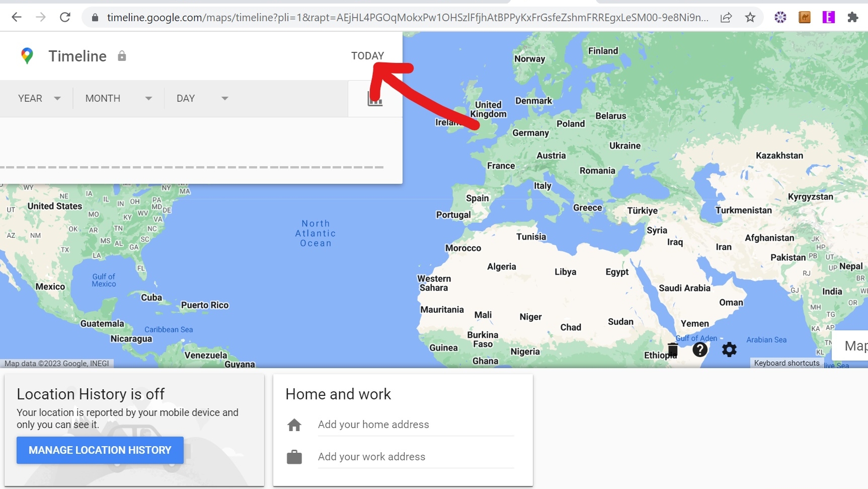Open the DAY dropdown
The image size is (868, 489).
click(202, 99)
